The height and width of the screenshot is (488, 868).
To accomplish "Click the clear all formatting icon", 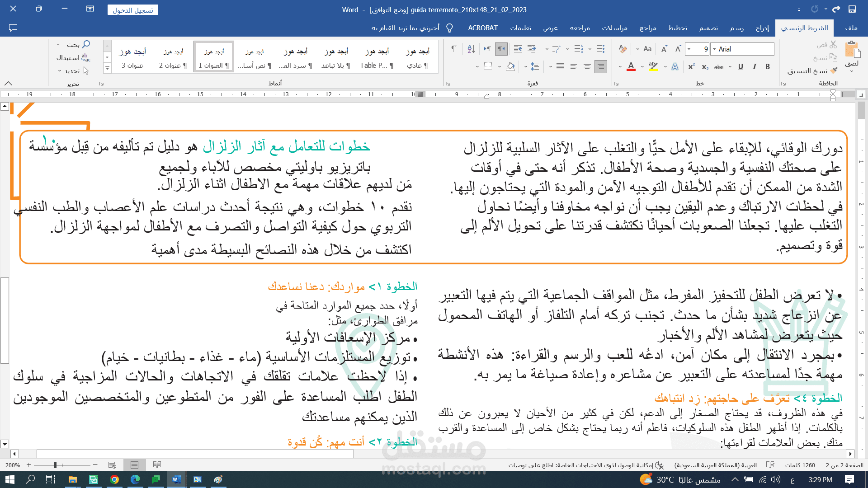I will tap(623, 49).
